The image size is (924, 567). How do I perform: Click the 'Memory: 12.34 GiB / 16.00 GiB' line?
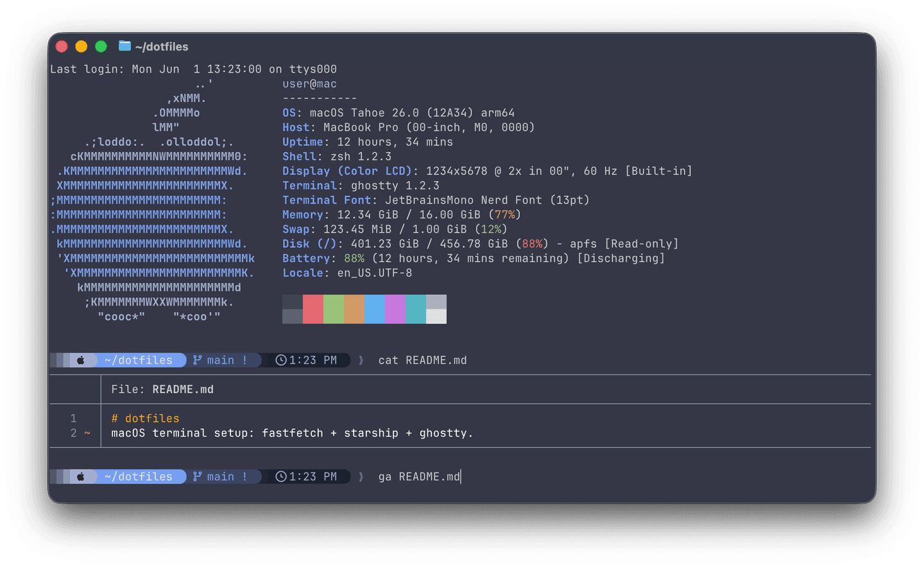(402, 215)
